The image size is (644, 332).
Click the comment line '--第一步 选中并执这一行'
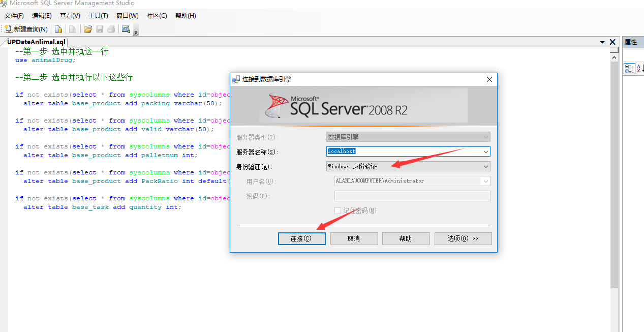(x=62, y=51)
